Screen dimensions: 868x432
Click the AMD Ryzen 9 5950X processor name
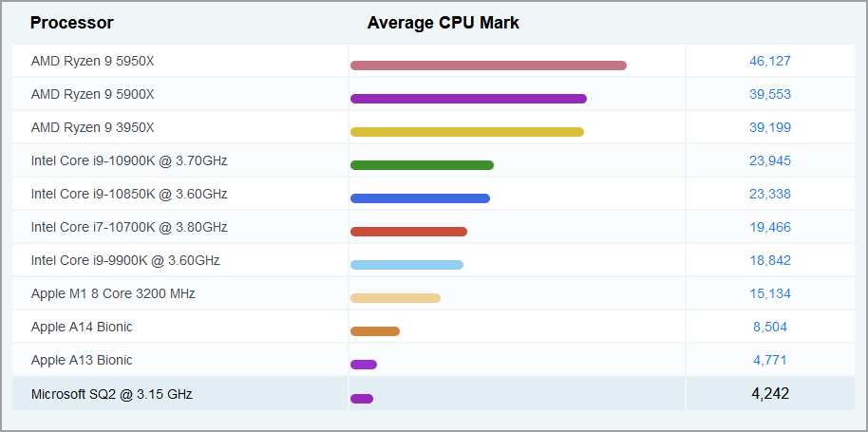(x=92, y=61)
